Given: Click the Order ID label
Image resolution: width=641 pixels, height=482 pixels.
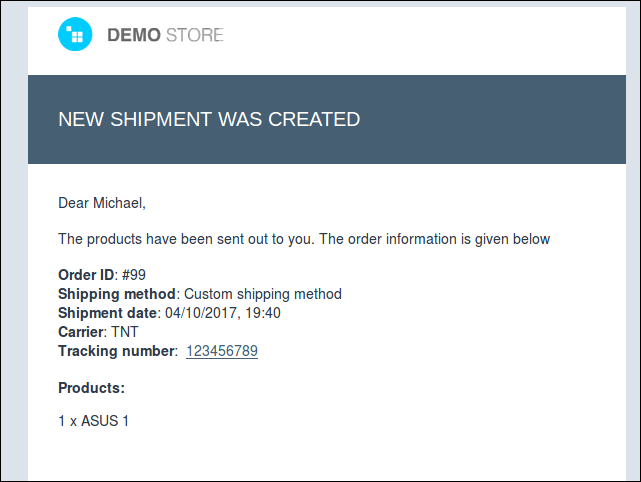Looking at the screenshot, I should 86,275.
